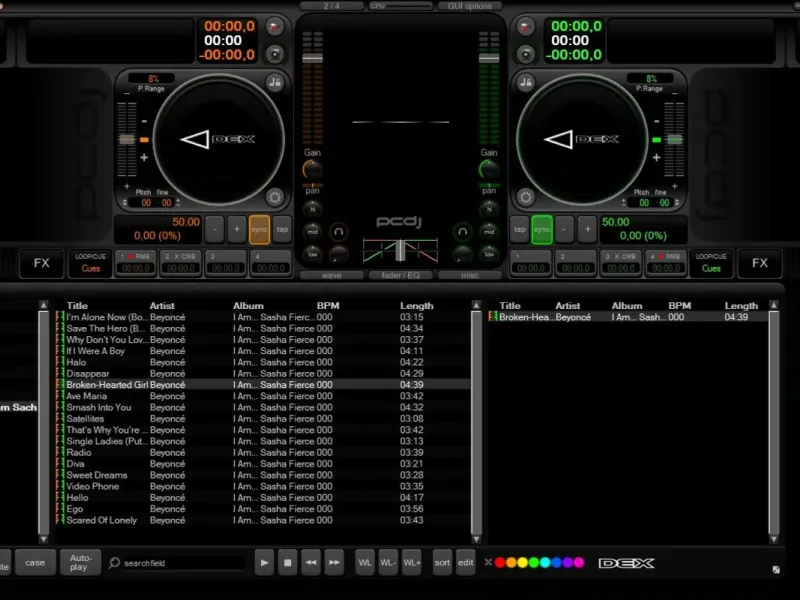
Task: Open the GUI options menu
Action: [469, 6]
